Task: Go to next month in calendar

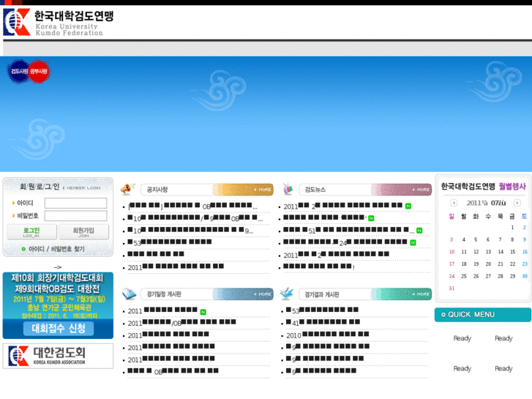Action: (x=517, y=203)
